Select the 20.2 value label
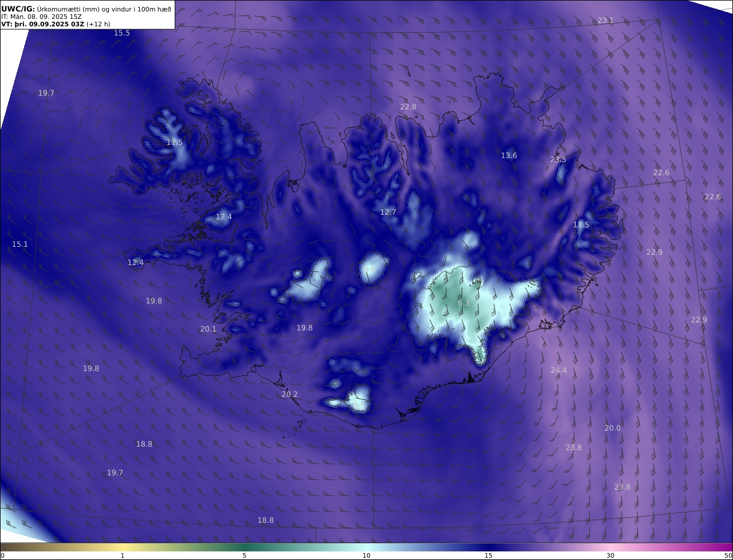The width and height of the screenshot is (733, 560). coord(290,395)
